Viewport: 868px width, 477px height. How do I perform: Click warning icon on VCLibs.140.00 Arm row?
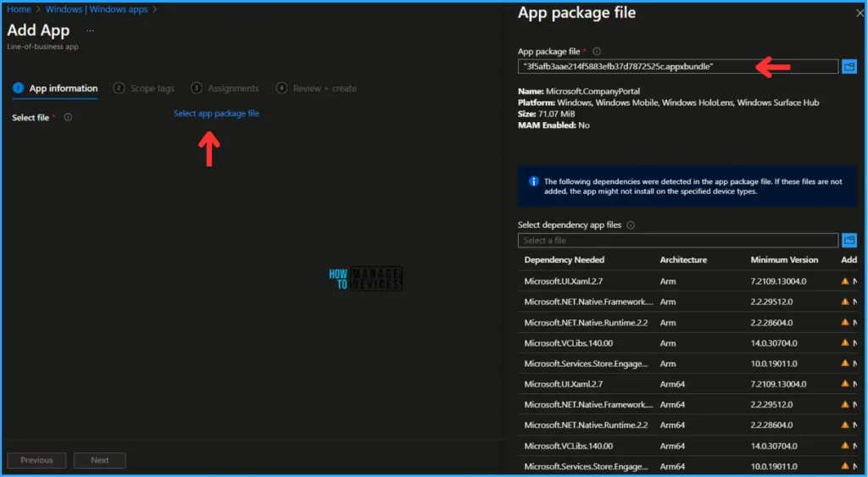(845, 343)
